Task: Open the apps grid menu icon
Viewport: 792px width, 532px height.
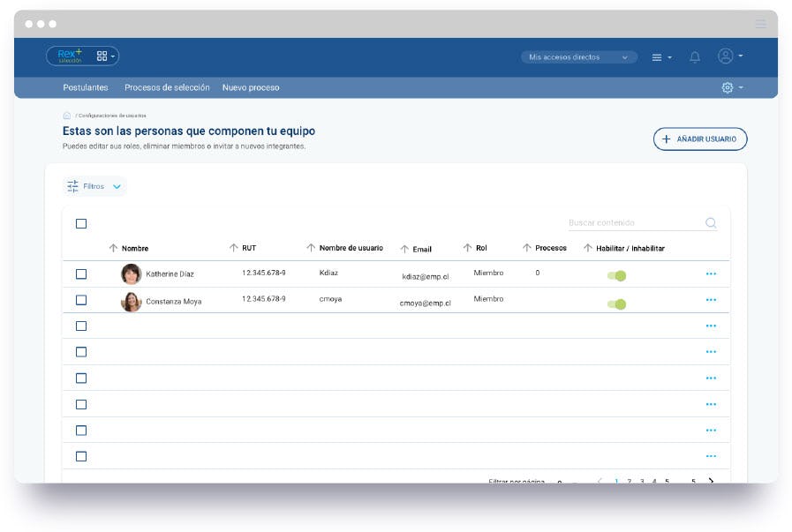Action: point(102,56)
